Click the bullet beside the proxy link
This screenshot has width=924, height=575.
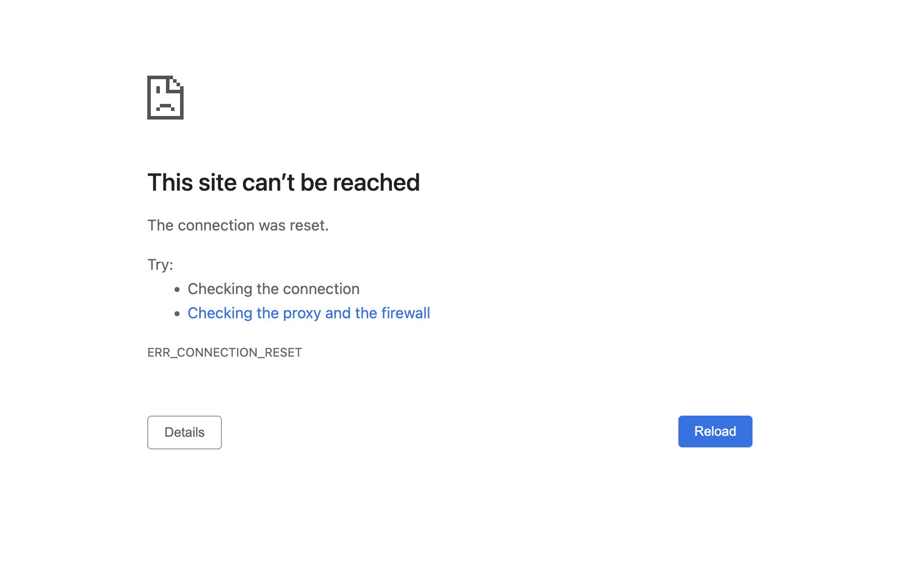coord(177,314)
